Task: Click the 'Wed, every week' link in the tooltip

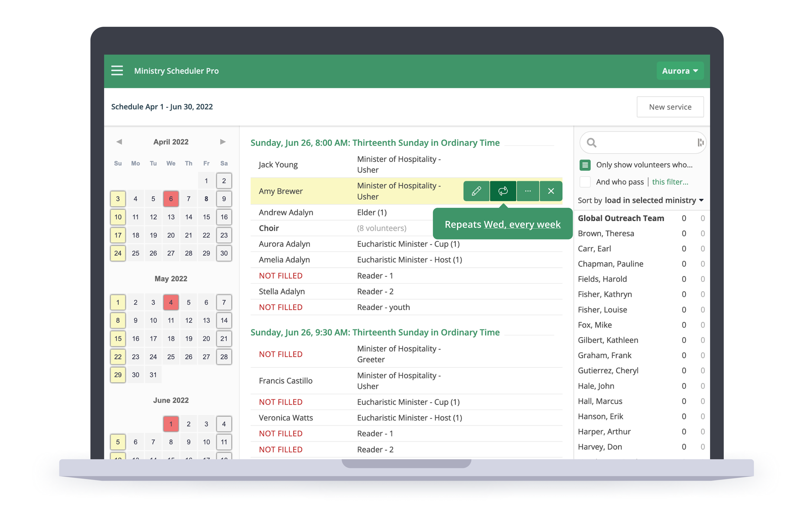Action: tap(522, 224)
